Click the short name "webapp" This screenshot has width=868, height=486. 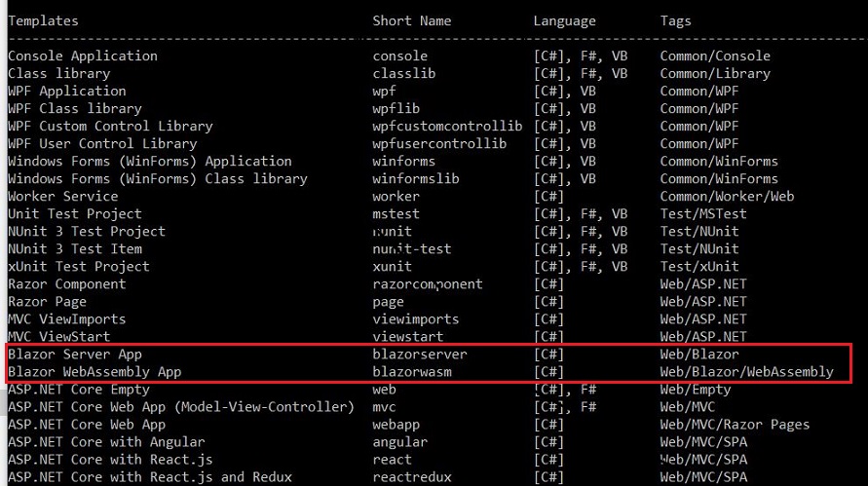396,425
